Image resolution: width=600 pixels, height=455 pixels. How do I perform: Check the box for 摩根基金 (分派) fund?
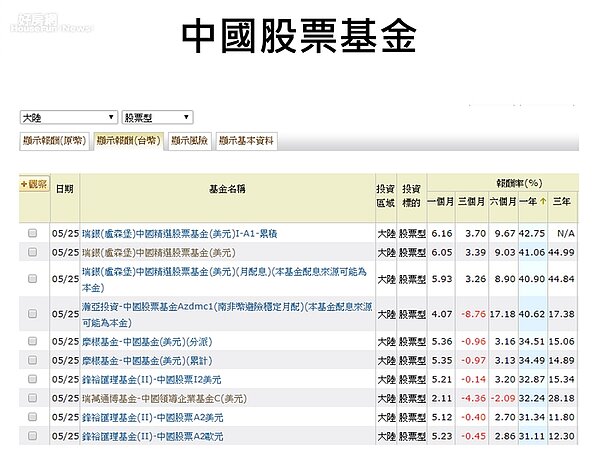pyautogui.click(x=33, y=341)
